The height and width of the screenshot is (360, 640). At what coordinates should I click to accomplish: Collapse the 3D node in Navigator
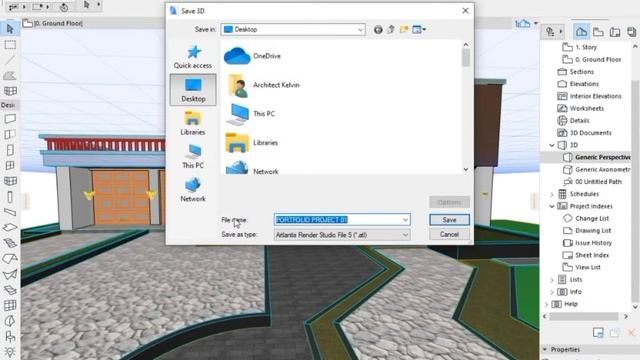[x=552, y=145]
